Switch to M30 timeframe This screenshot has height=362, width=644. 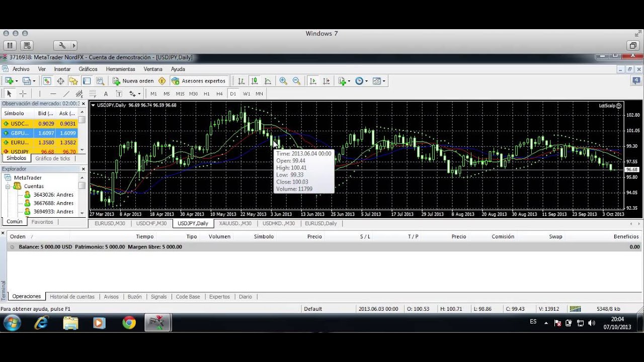(193, 94)
